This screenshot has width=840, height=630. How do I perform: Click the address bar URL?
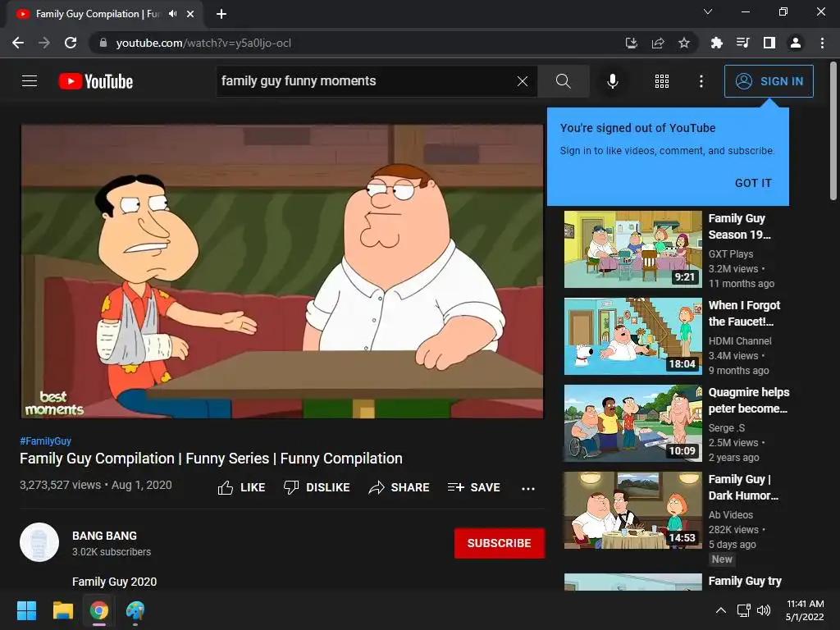(x=203, y=43)
